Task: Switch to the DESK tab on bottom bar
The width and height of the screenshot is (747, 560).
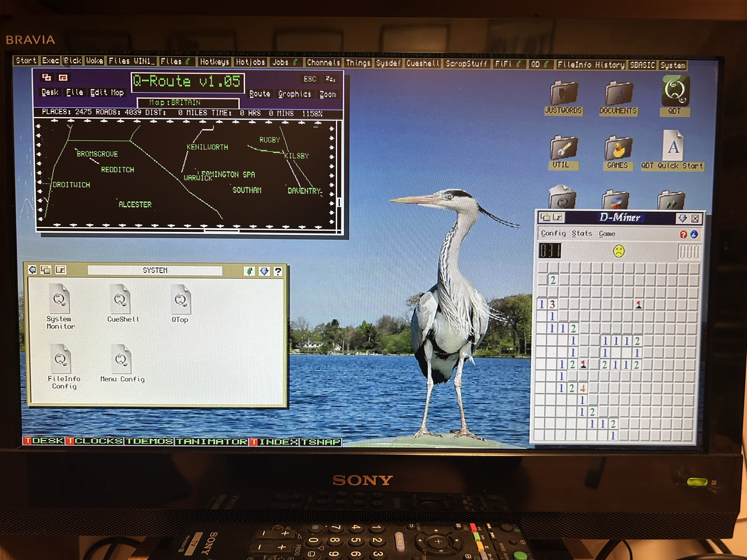Action: pos(44,441)
